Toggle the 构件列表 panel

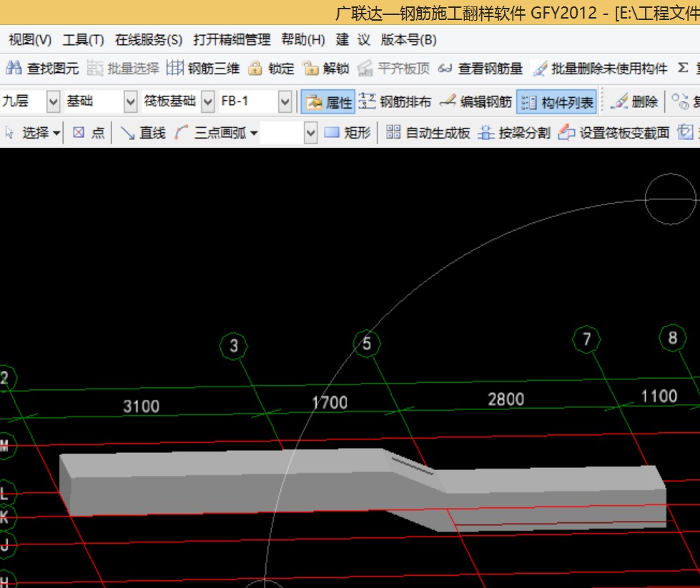pyautogui.click(x=557, y=102)
